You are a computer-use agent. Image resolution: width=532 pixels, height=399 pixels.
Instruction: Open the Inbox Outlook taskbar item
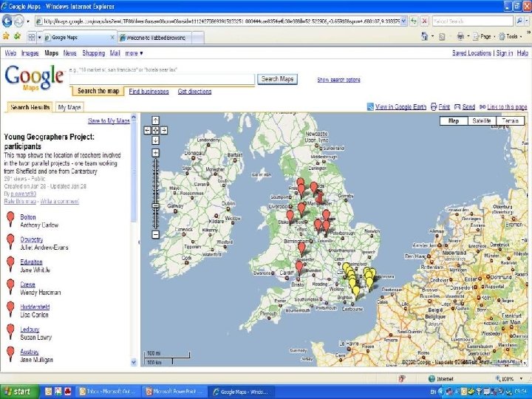[108, 392]
